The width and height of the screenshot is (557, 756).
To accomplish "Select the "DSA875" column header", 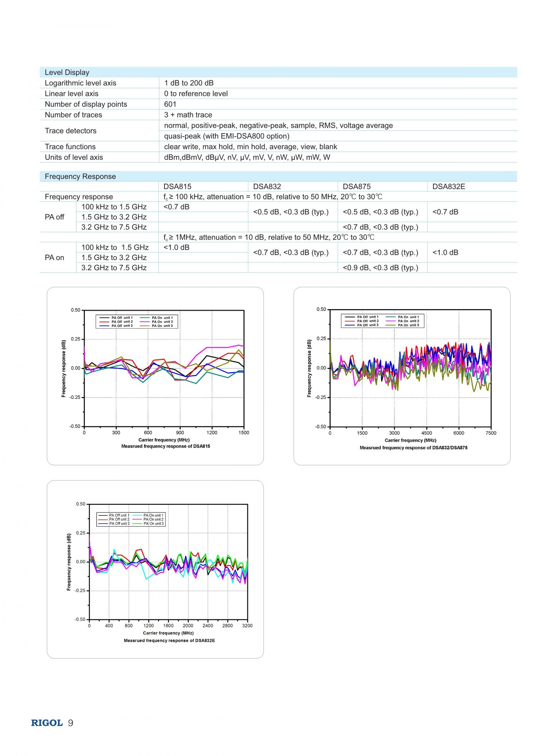I will coord(357,187).
